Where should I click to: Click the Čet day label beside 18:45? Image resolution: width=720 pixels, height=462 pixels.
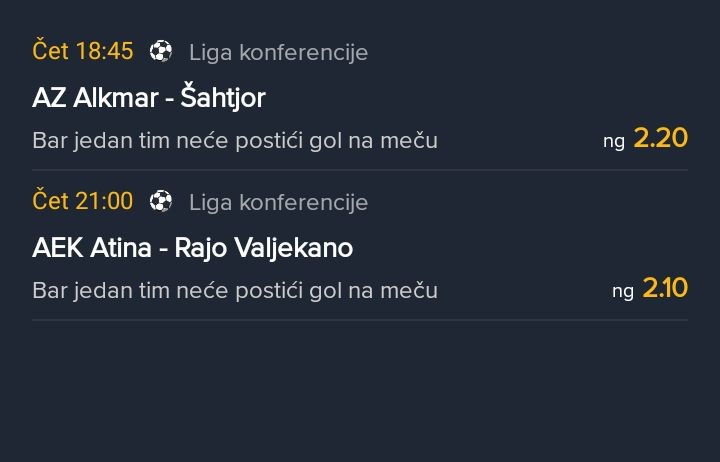(x=50, y=51)
